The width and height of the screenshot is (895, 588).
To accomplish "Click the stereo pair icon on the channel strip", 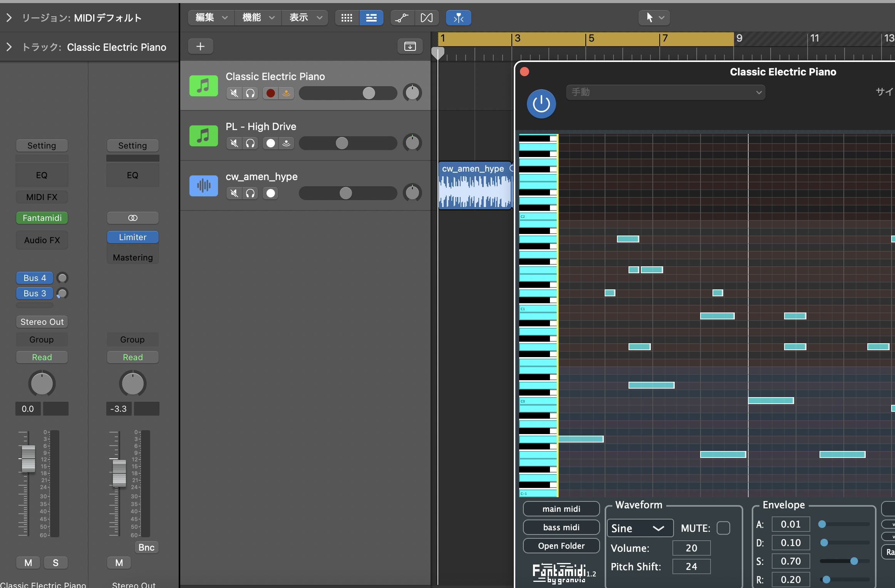I will coord(132,217).
